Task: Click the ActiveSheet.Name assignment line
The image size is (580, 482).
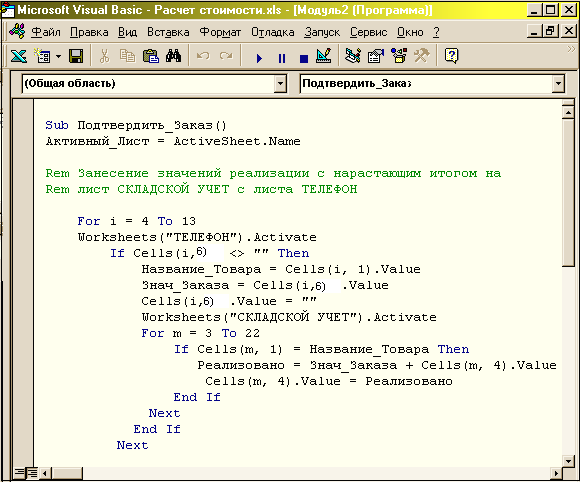Action: 173,141
